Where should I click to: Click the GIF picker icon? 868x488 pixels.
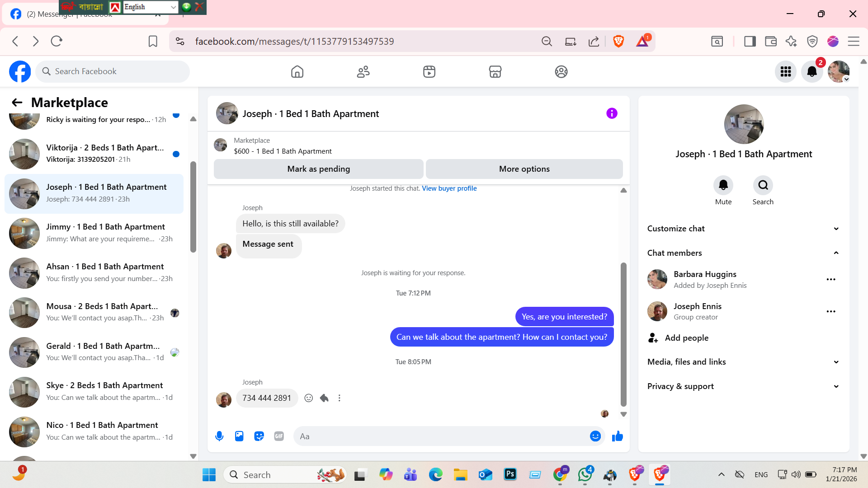click(279, 436)
